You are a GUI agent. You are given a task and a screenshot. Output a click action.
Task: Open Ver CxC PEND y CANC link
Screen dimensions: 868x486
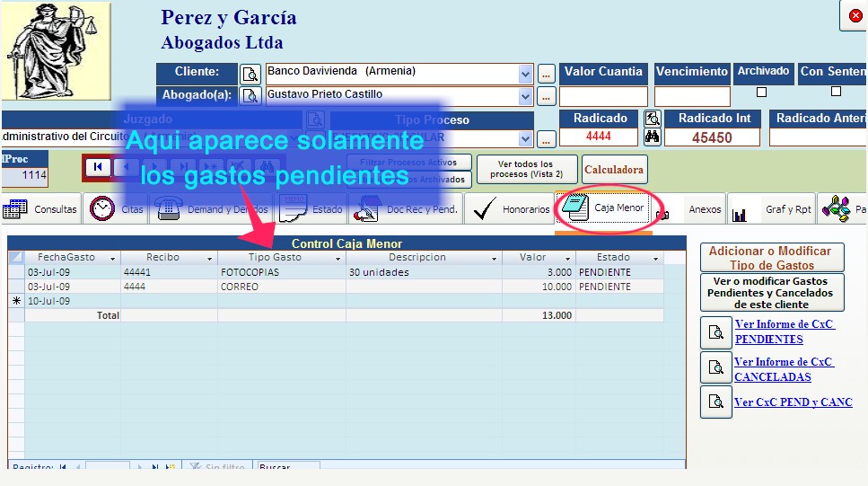[x=793, y=402]
